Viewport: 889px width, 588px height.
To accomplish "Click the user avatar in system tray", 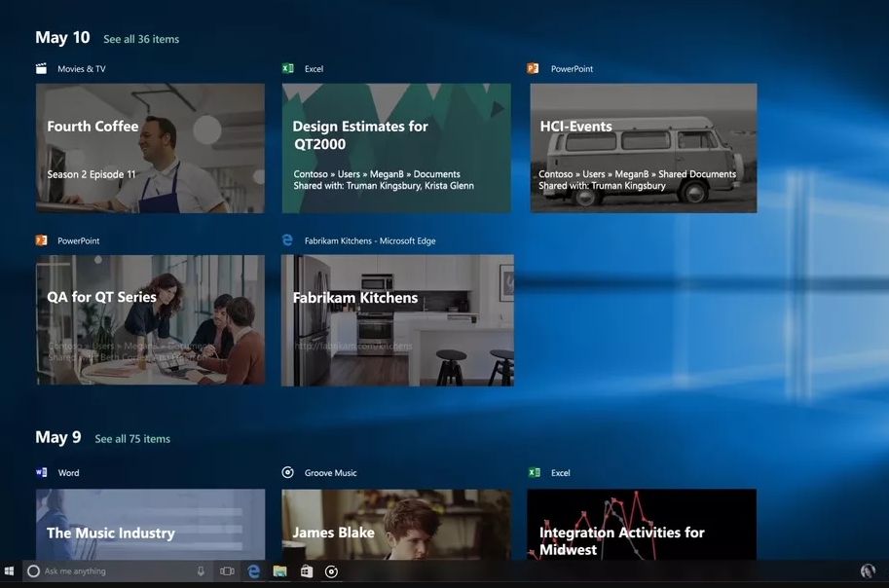I will pos(868,571).
